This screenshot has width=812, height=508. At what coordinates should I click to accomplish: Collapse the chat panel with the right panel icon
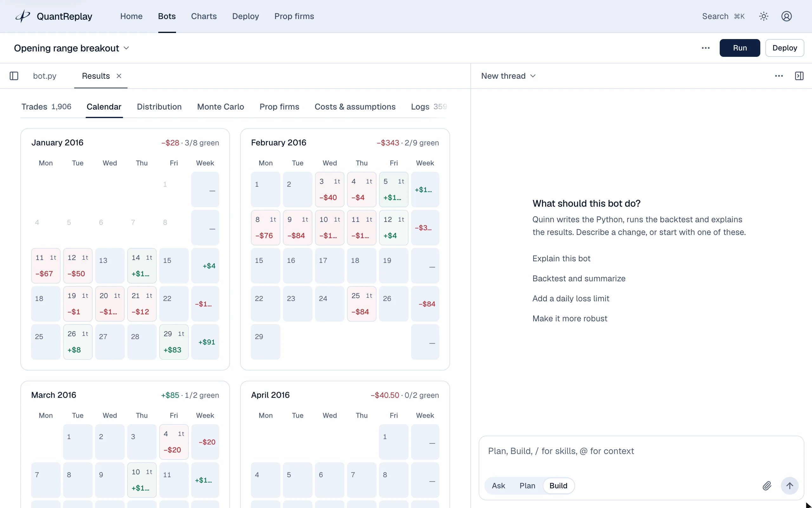pyautogui.click(x=799, y=76)
